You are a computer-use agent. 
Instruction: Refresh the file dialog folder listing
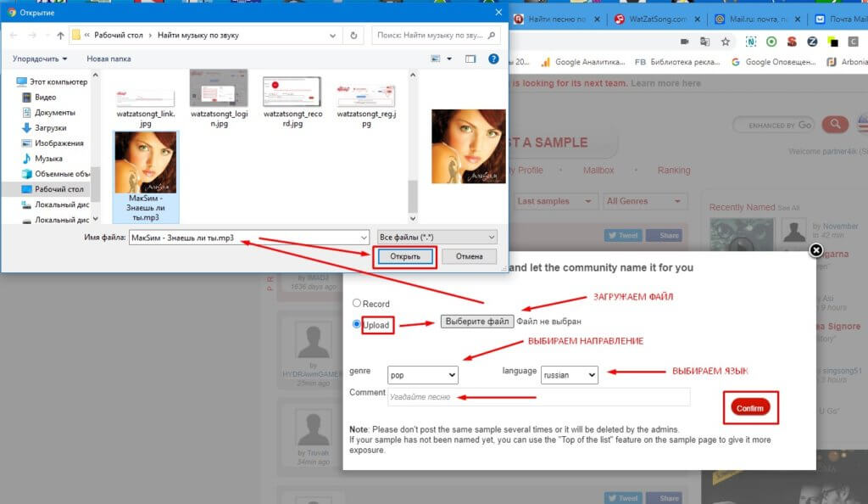[x=353, y=36]
